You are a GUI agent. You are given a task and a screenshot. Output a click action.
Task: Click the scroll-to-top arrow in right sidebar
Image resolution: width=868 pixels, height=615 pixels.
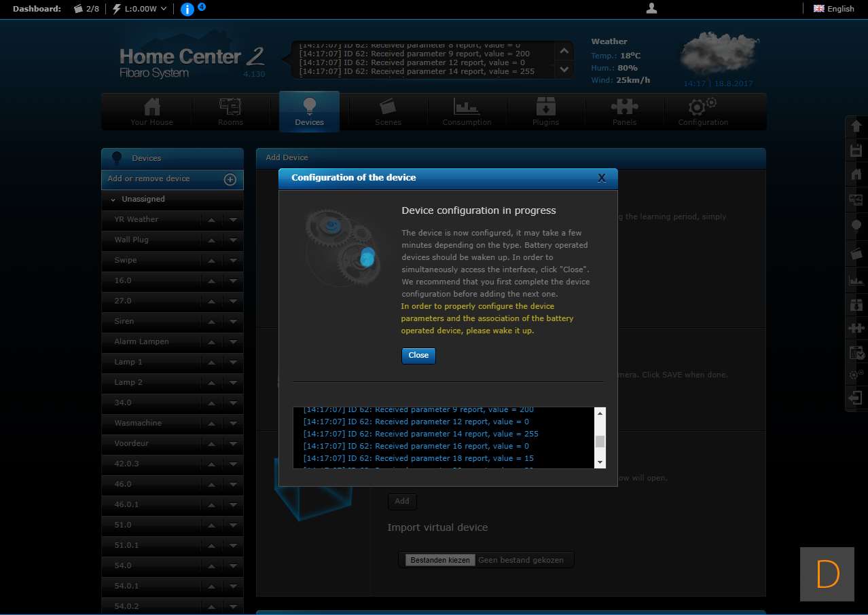[x=856, y=127]
